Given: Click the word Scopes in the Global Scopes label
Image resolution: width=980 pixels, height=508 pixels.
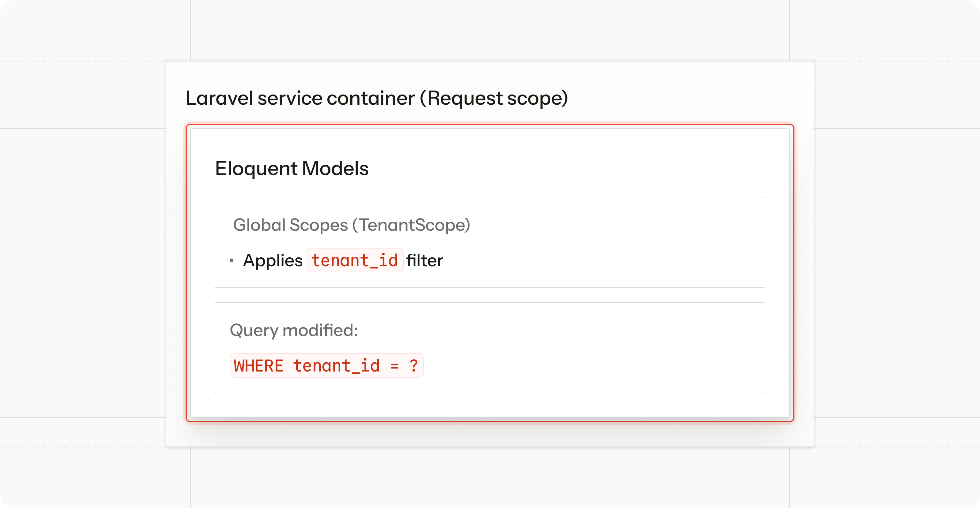Looking at the screenshot, I should 318,225.
